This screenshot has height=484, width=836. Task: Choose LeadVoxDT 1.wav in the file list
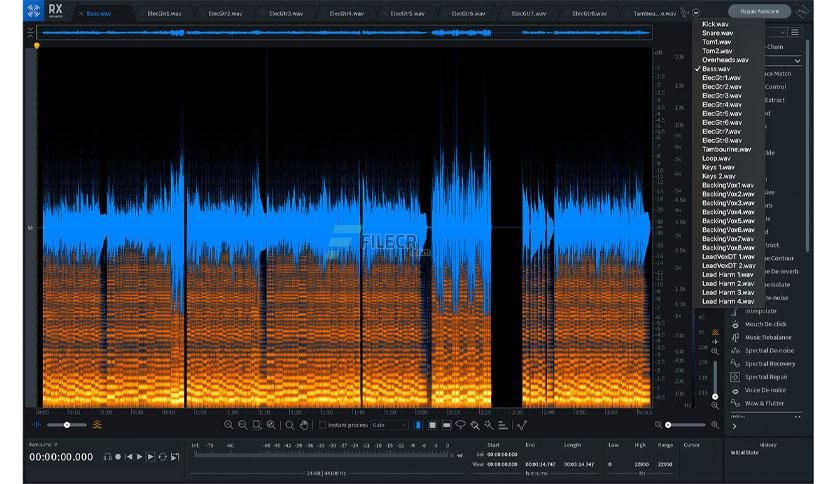tap(727, 256)
